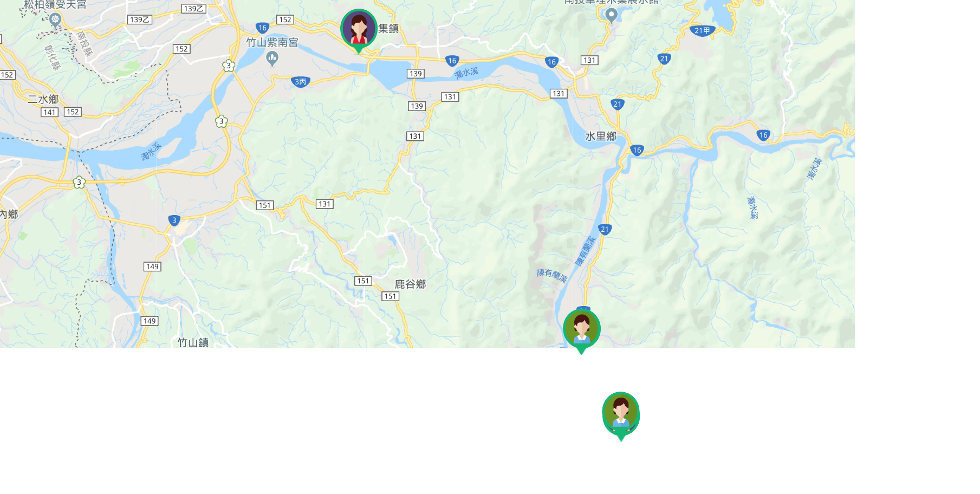This screenshot has height=494, width=980.
Task: Select the 鹿谷鄉 township label
Action: click(x=410, y=284)
